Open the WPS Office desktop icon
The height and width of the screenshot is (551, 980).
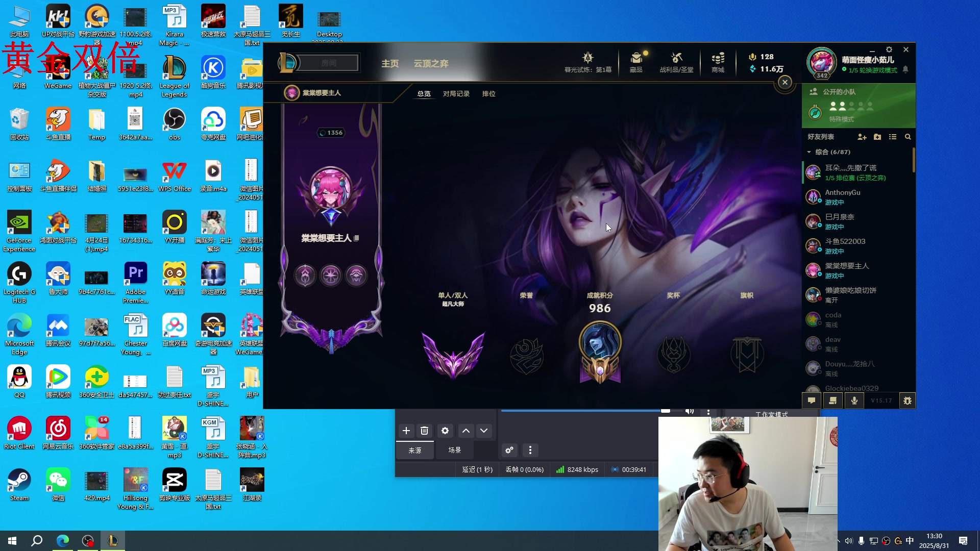point(175,176)
